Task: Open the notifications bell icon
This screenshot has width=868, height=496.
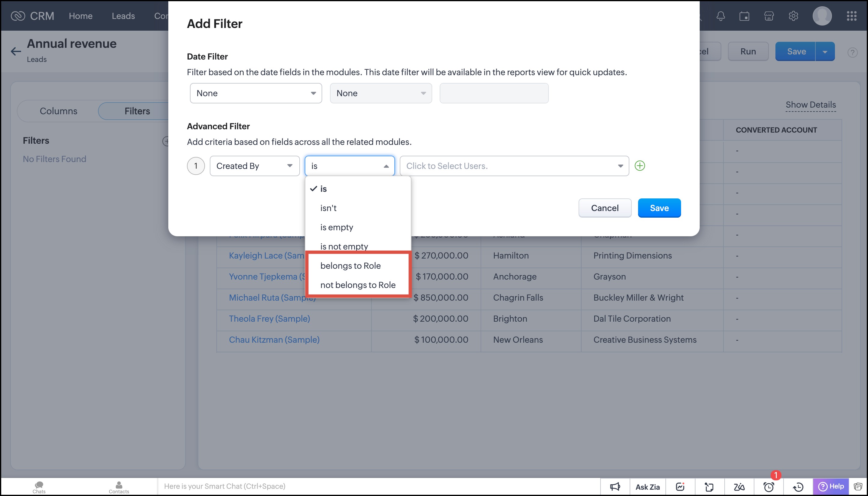Action: point(720,16)
